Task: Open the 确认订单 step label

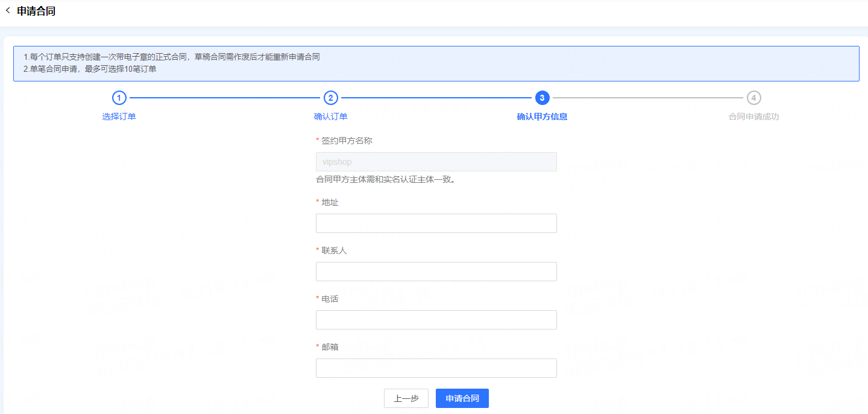Action: coord(331,116)
